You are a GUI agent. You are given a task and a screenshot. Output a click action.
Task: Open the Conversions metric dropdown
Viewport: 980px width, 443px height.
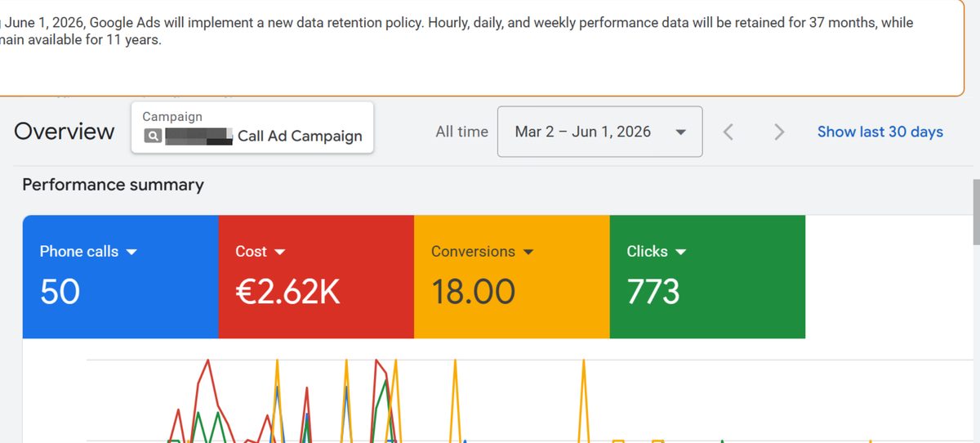point(482,252)
